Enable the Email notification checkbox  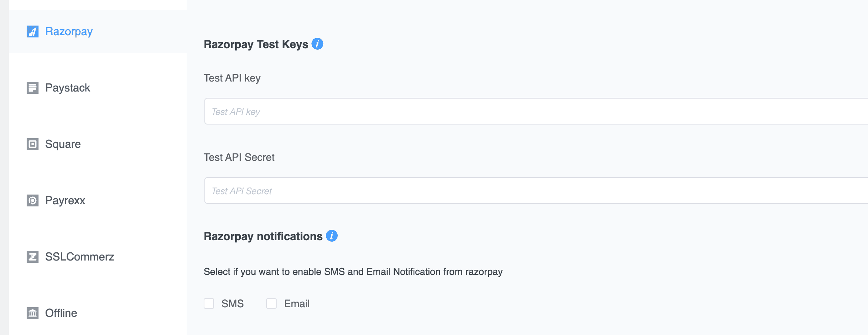[x=271, y=304]
